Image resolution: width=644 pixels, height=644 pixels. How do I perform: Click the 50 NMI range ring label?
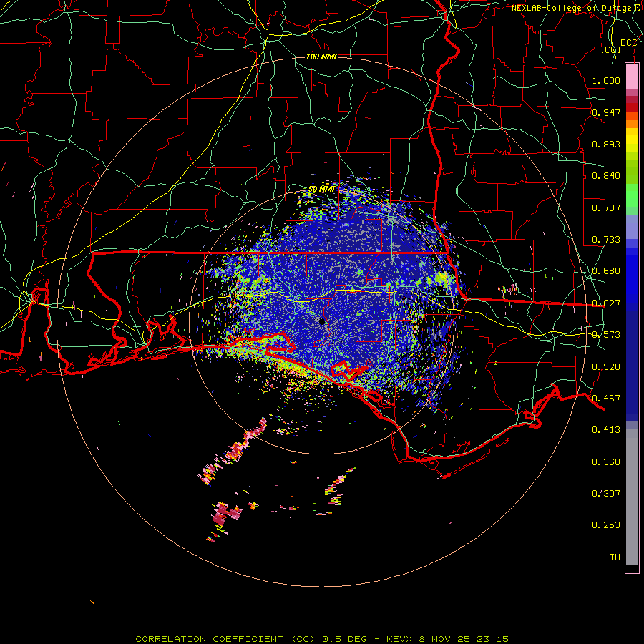tap(321, 190)
